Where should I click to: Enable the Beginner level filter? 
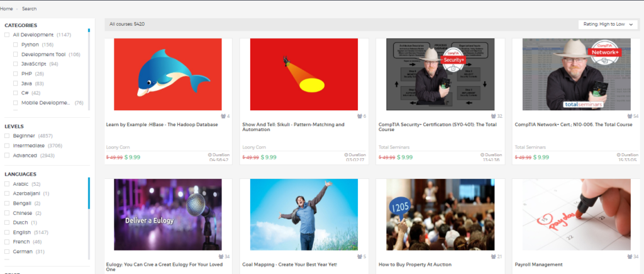click(7, 135)
